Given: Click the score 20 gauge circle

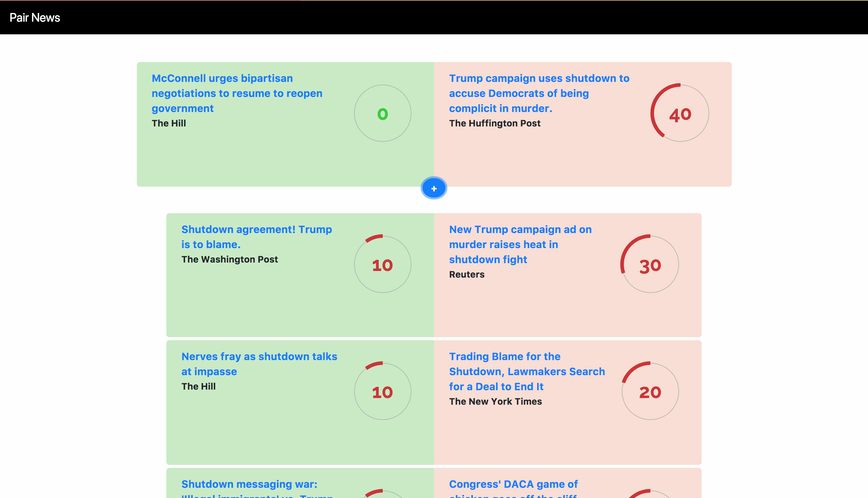Looking at the screenshot, I should pyautogui.click(x=649, y=392).
